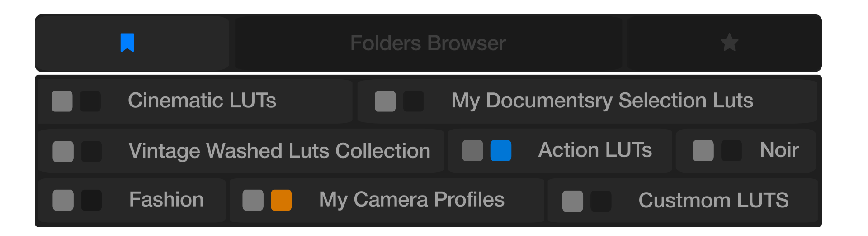Open the Fashion folder

point(166,200)
